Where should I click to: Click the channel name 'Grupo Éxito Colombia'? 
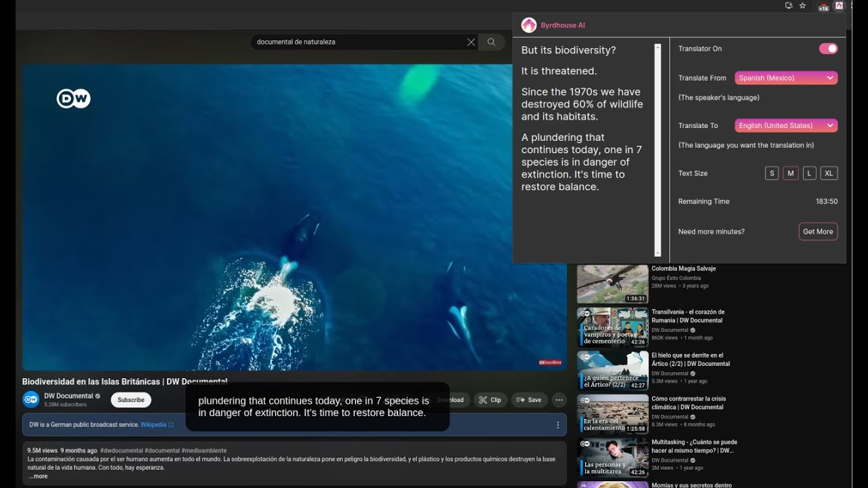pos(676,279)
